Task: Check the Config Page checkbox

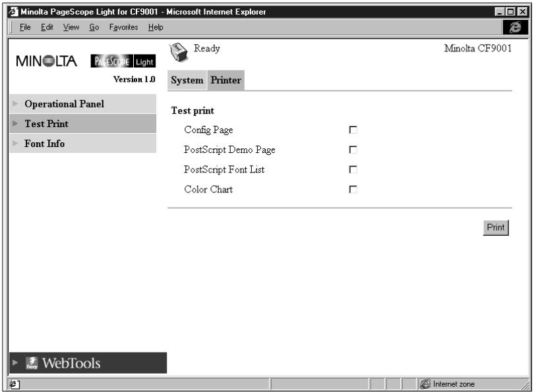Action: click(x=353, y=130)
